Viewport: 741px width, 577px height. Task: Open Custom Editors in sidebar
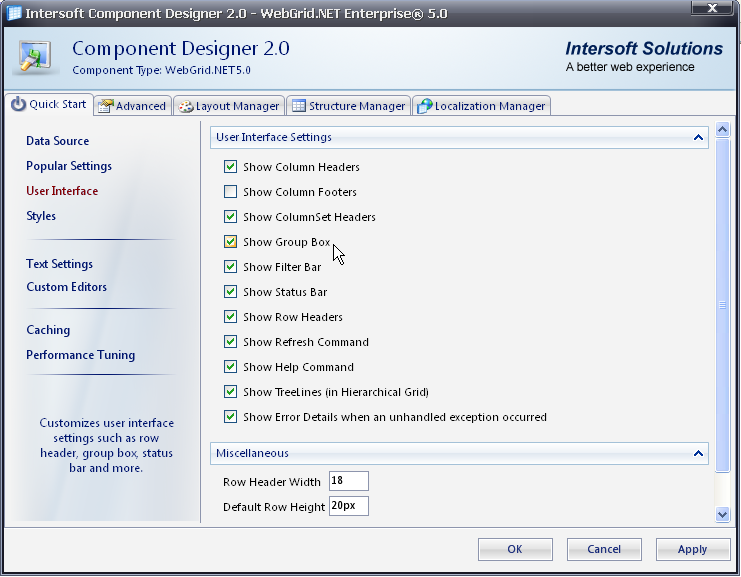[67, 287]
